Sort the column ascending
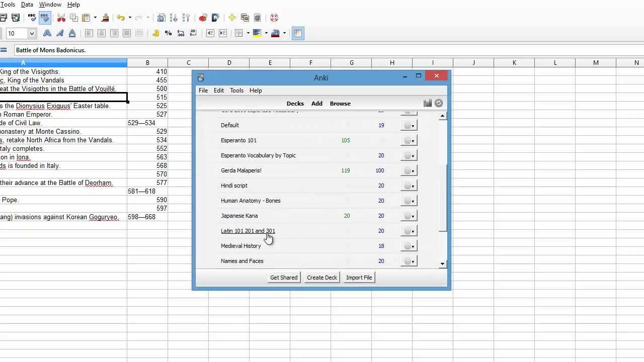 [x=174, y=18]
